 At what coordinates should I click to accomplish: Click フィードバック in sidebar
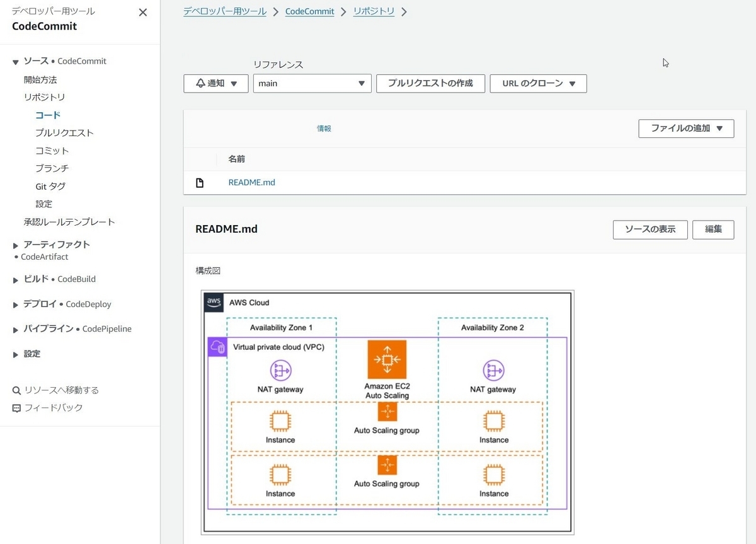pyautogui.click(x=54, y=408)
